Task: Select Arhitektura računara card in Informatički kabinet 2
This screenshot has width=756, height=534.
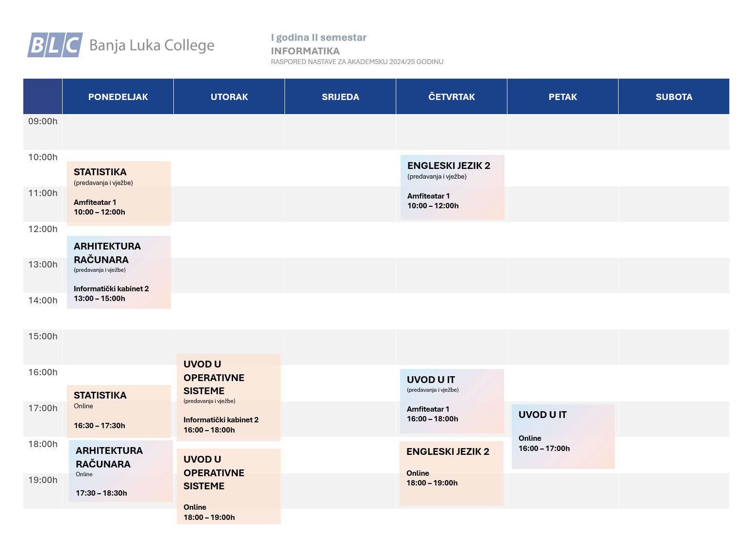Action: (x=119, y=272)
